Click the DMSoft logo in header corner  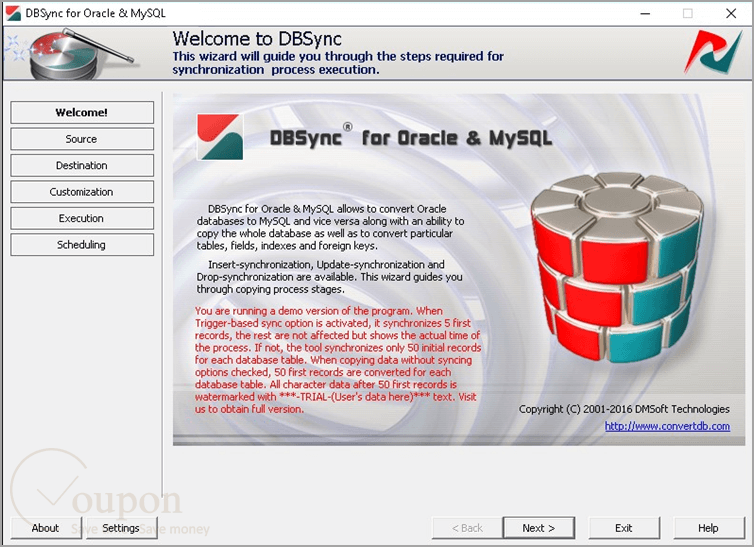pos(713,52)
